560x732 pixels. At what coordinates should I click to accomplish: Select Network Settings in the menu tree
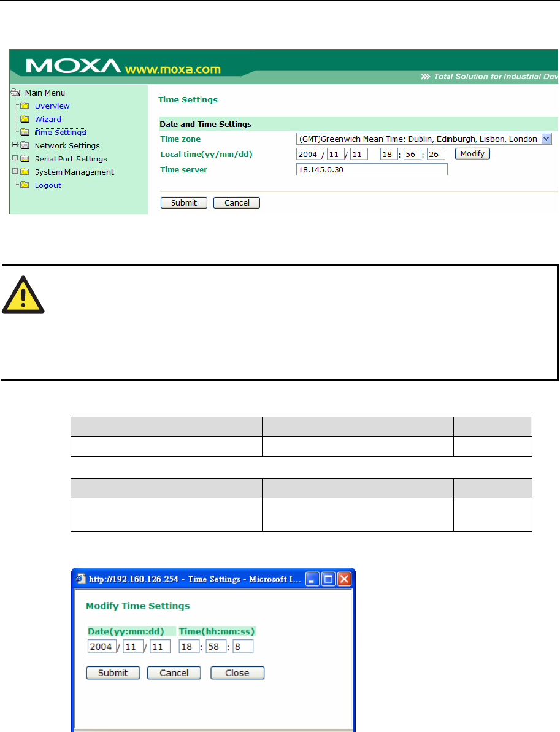coord(67,145)
